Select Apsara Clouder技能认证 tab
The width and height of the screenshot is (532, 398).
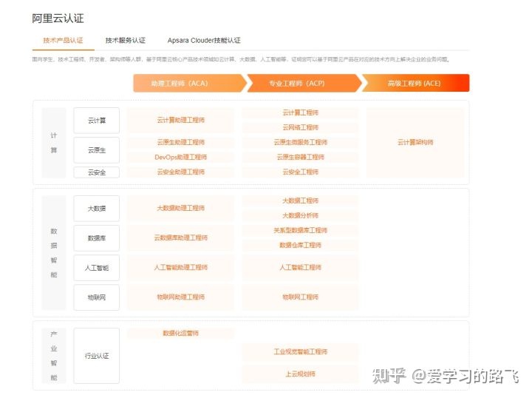click(x=204, y=41)
